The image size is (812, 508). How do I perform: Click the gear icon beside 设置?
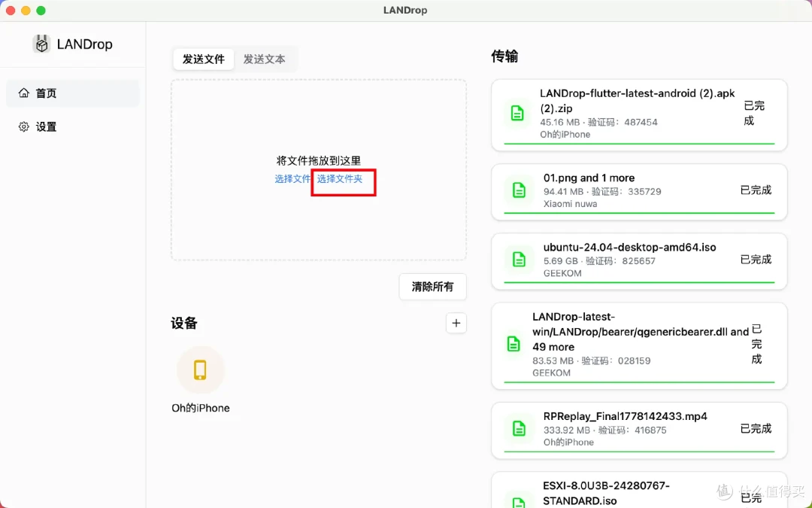coord(24,126)
